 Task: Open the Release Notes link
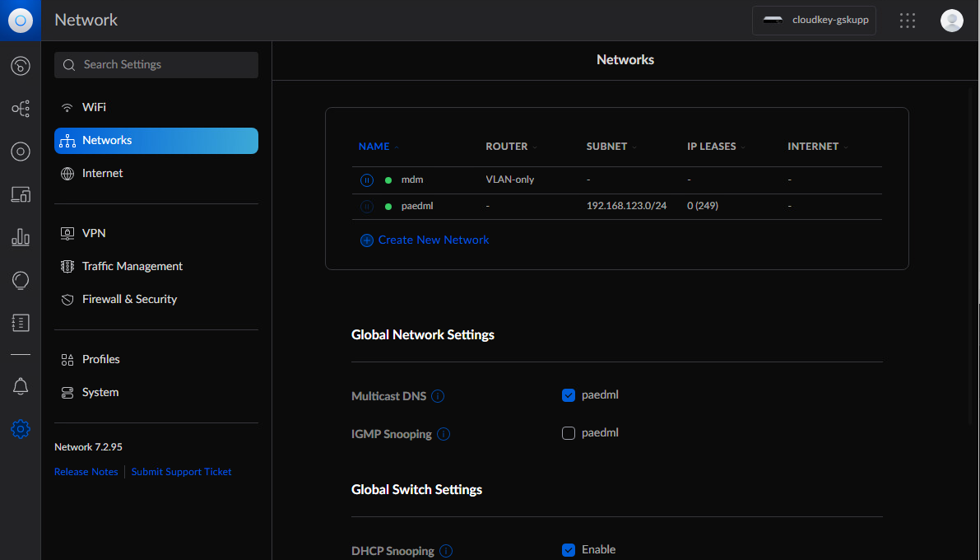[86, 472]
